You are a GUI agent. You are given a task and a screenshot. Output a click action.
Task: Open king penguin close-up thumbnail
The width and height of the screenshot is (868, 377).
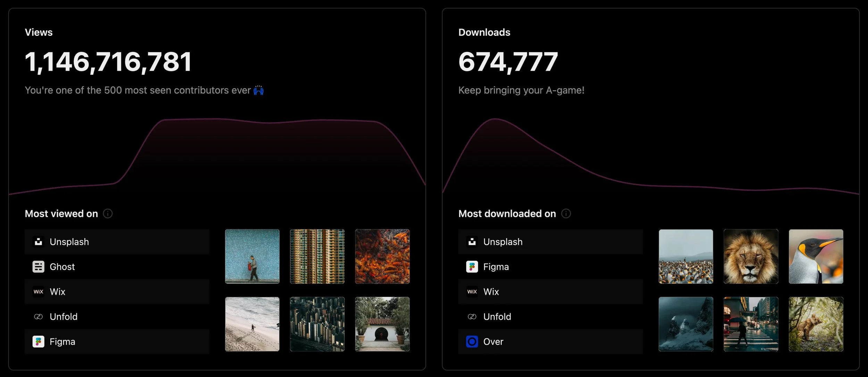[816, 256]
